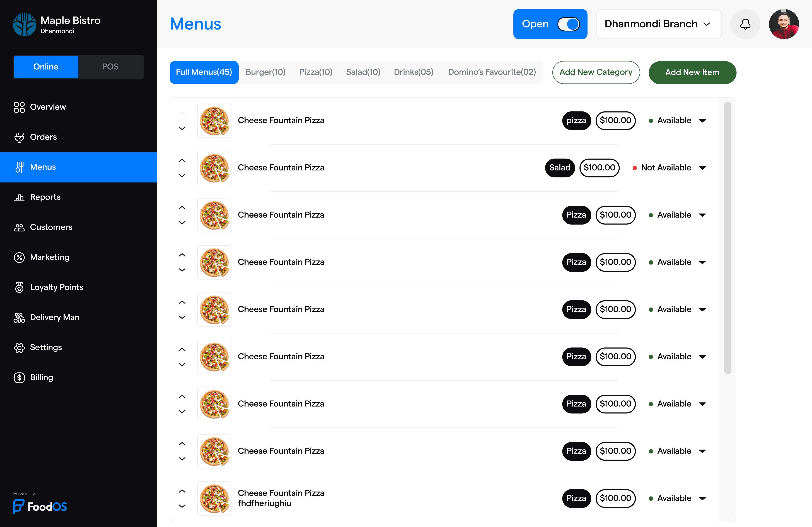
Task: Open Billing dollar icon in sidebar
Action: pos(19,377)
